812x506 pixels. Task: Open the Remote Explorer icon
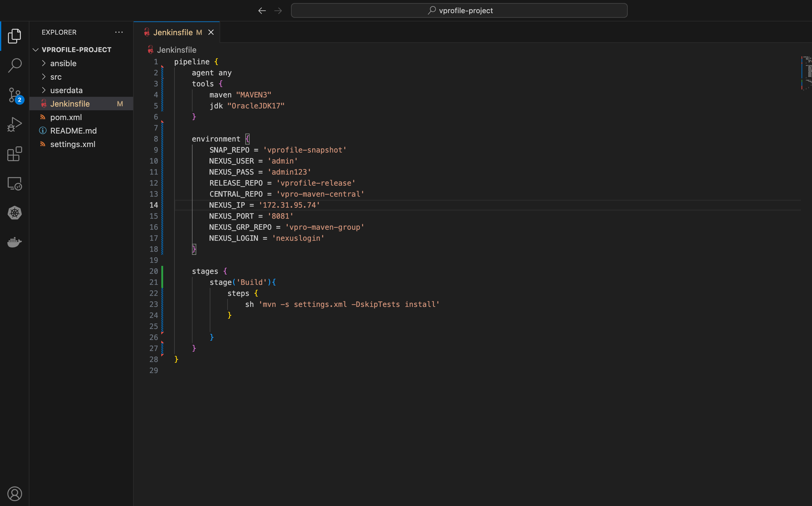pos(14,183)
